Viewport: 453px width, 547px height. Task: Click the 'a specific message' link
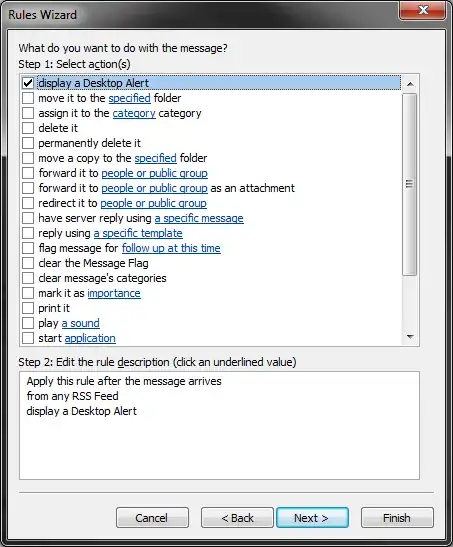click(x=199, y=218)
